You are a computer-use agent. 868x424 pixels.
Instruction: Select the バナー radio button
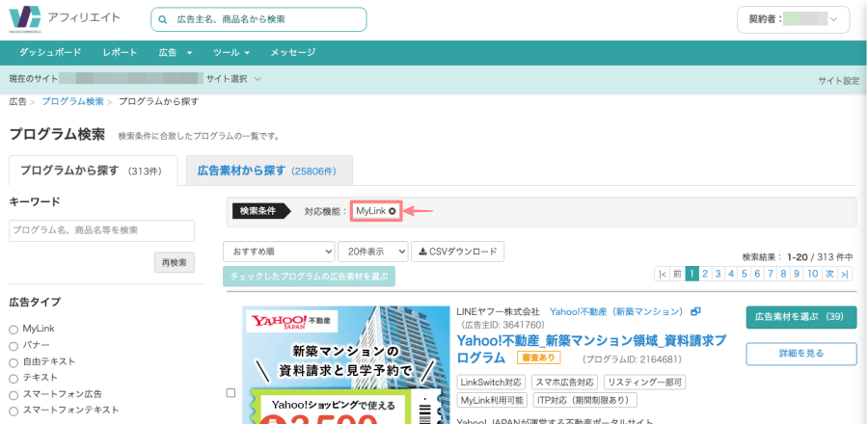14,346
